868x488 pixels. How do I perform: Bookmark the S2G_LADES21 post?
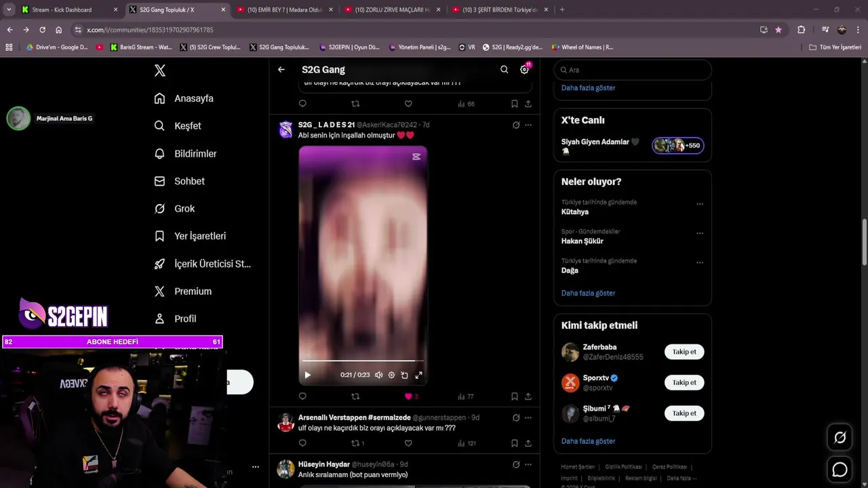tap(514, 396)
